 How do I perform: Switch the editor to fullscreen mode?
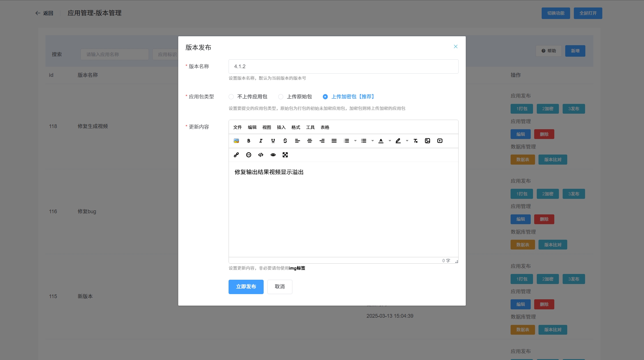tap(285, 155)
